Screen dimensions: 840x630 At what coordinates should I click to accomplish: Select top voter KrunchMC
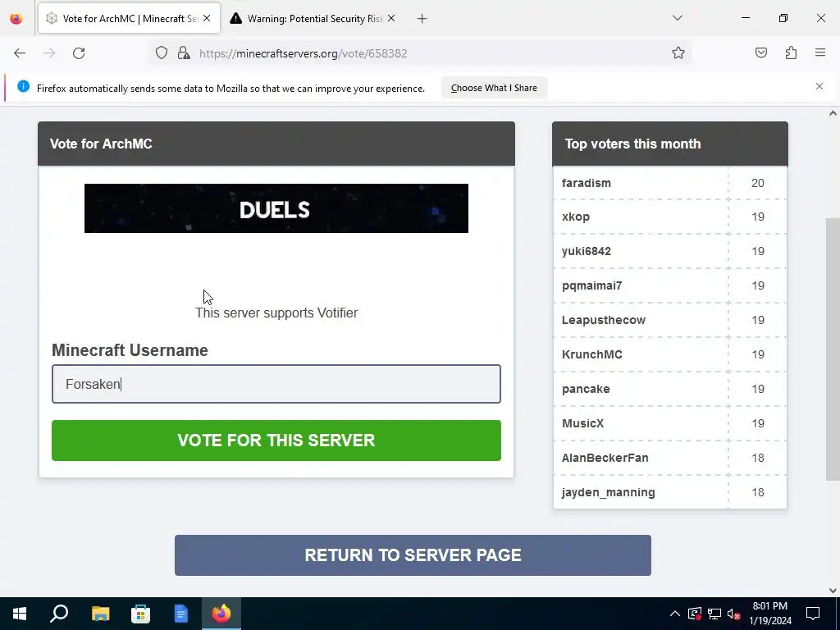tap(592, 354)
